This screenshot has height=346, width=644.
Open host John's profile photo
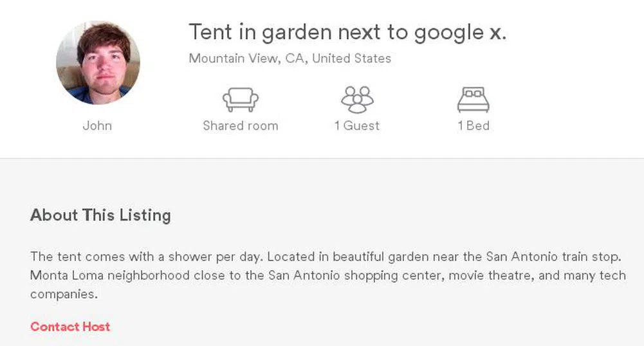(98, 62)
